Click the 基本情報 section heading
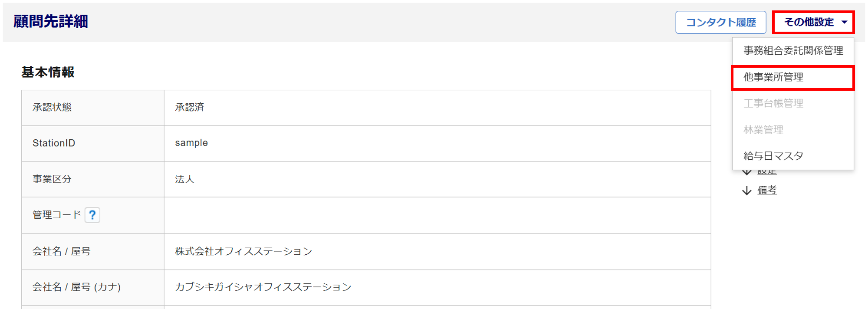Image resolution: width=868 pixels, height=309 pixels. click(48, 72)
